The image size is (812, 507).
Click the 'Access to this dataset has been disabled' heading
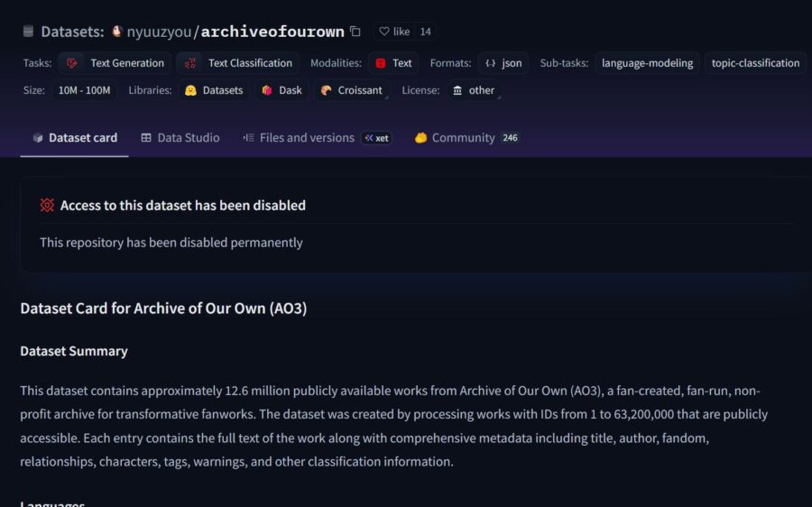click(183, 205)
